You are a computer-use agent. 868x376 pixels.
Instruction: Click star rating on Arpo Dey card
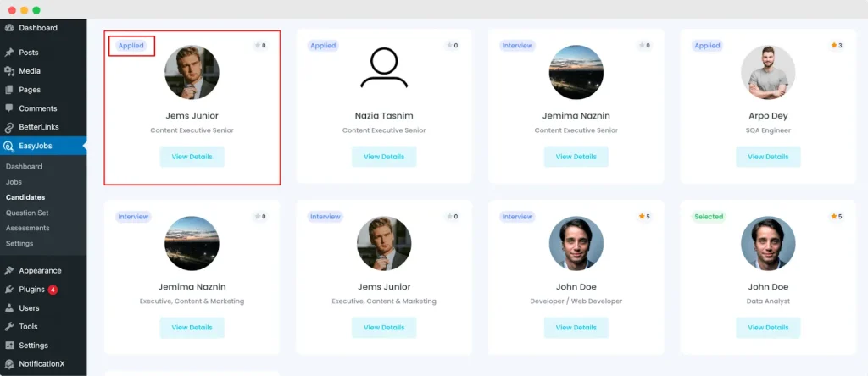[837, 46]
